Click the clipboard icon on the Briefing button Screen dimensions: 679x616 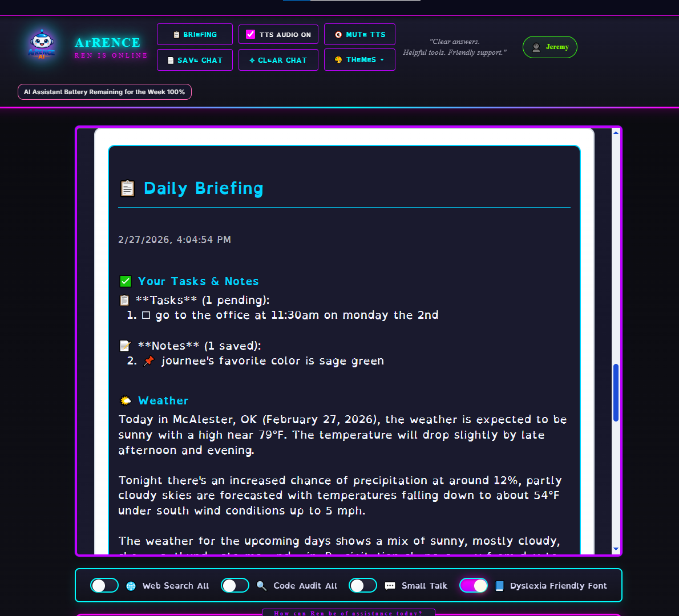(177, 34)
